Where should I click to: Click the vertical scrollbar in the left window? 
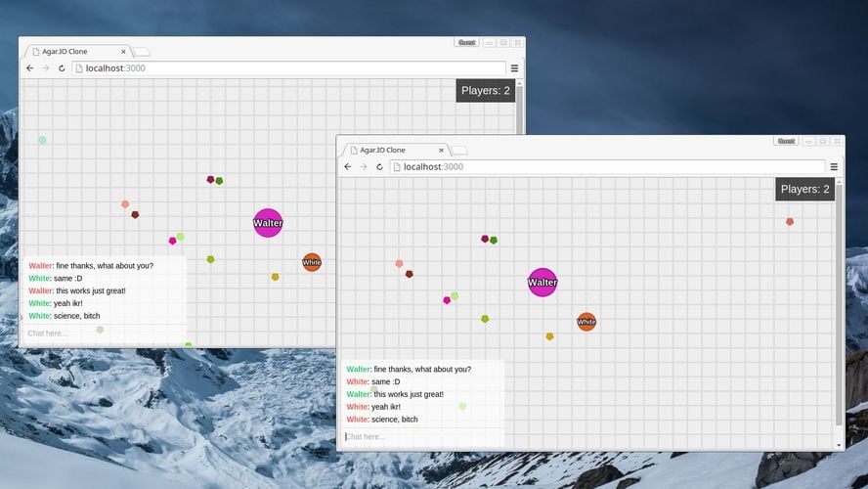pyautogui.click(x=519, y=111)
